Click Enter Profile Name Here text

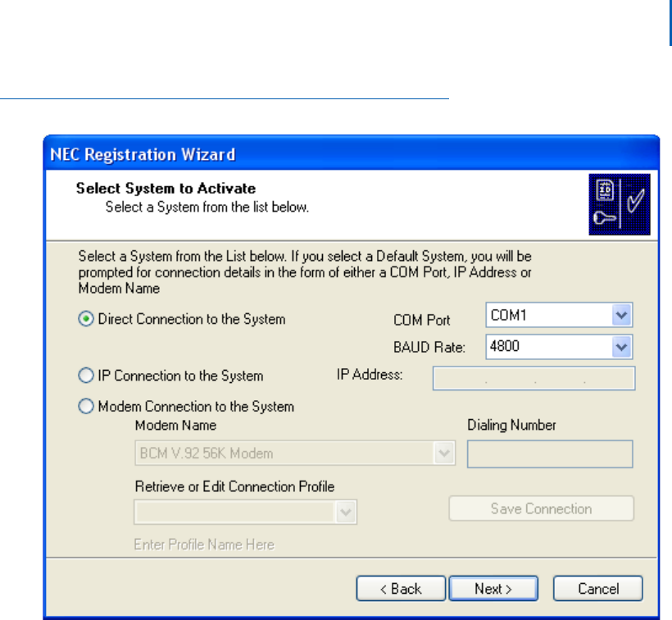coord(204,545)
